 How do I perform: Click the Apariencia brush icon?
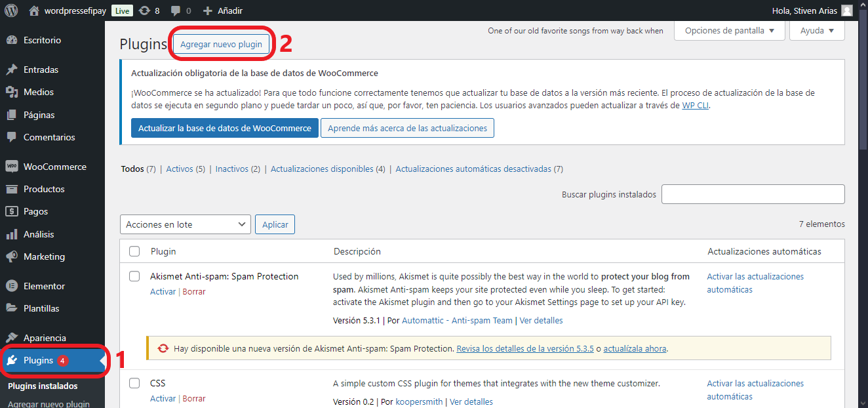[12, 338]
